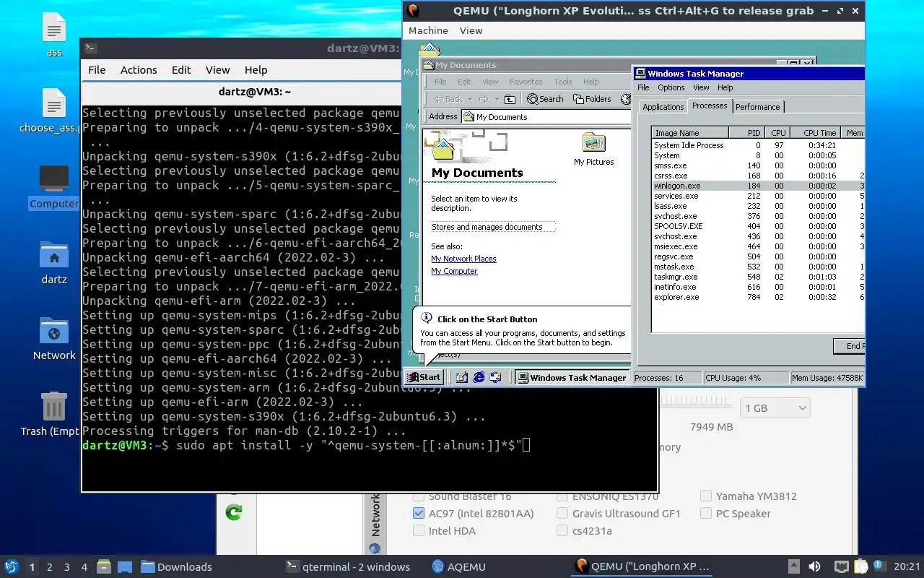Click Windows Show Desktop quick launch icon
The height and width of the screenshot is (578, 924).
click(462, 377)
